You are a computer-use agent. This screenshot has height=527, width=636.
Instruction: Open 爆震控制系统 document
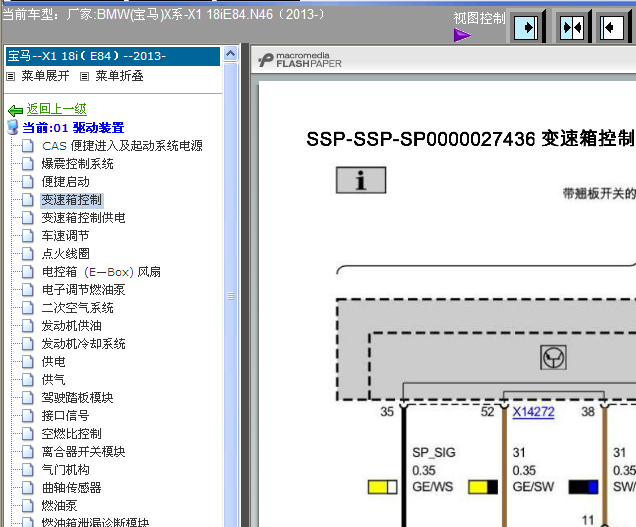tap(77, 164)
